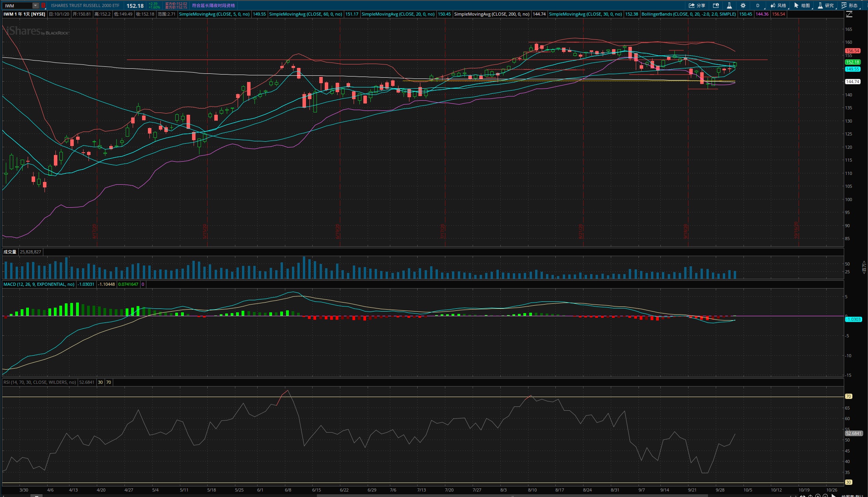Click MACD (12, 26, 9, EXPONENTIAL) label
This screenshot has height=497, width=868.
(x=39, y=284)
